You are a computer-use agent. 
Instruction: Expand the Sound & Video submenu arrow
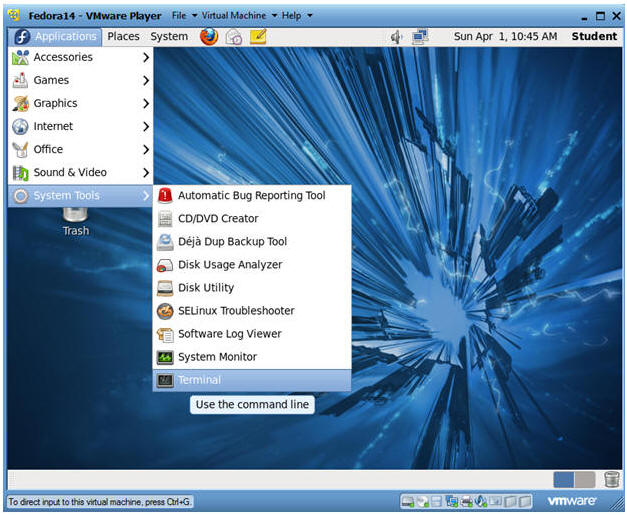(x=146, y=173)
